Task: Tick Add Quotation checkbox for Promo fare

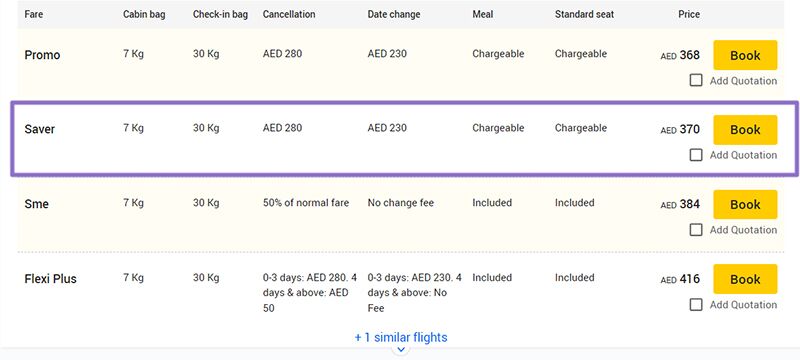Action: click(x=696, y=80)
